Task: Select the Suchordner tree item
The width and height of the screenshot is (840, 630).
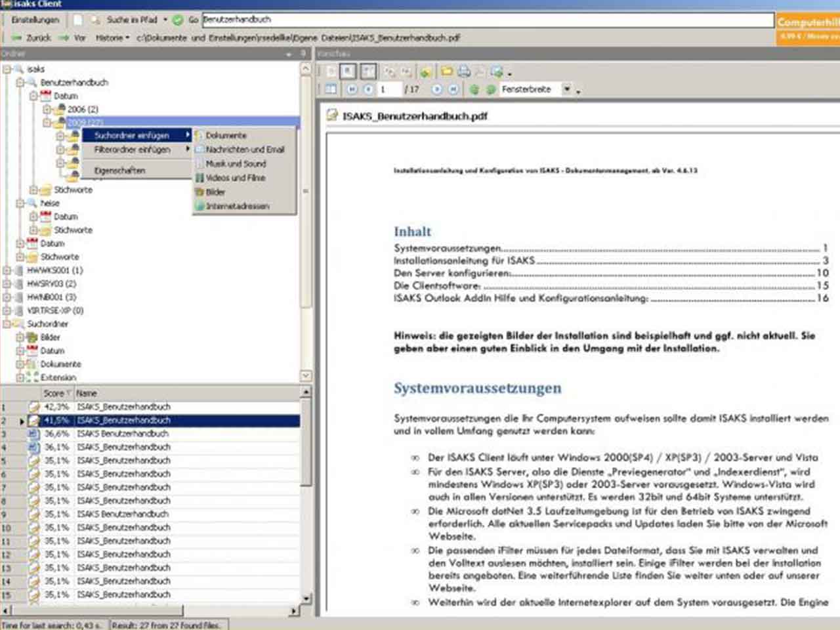Action: pos(47,324)
